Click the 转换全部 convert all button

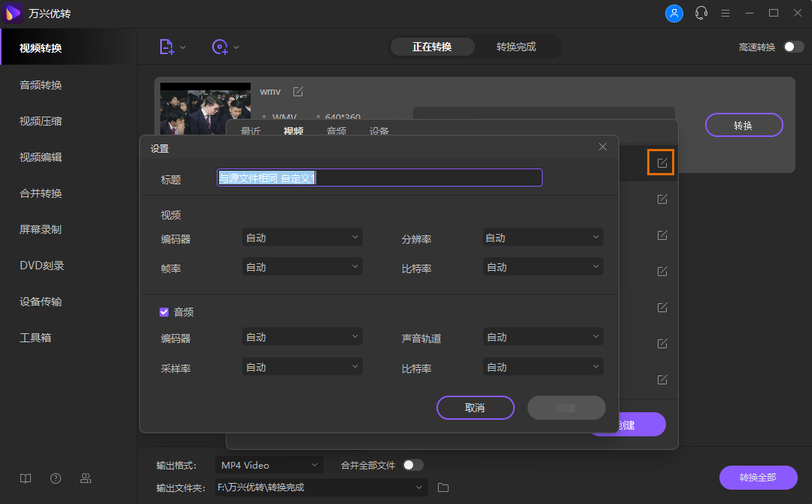pyautogui.click(x=758, y=478)
